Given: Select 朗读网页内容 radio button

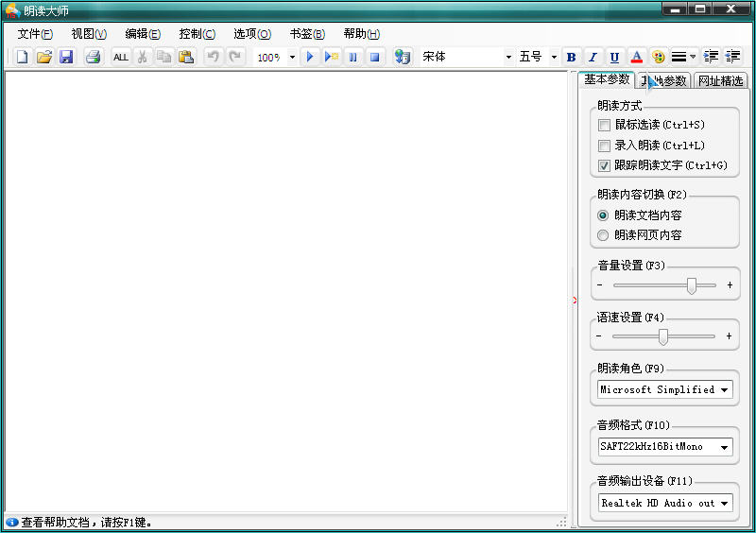Looking at the screenshot, I should pos(603,234).
